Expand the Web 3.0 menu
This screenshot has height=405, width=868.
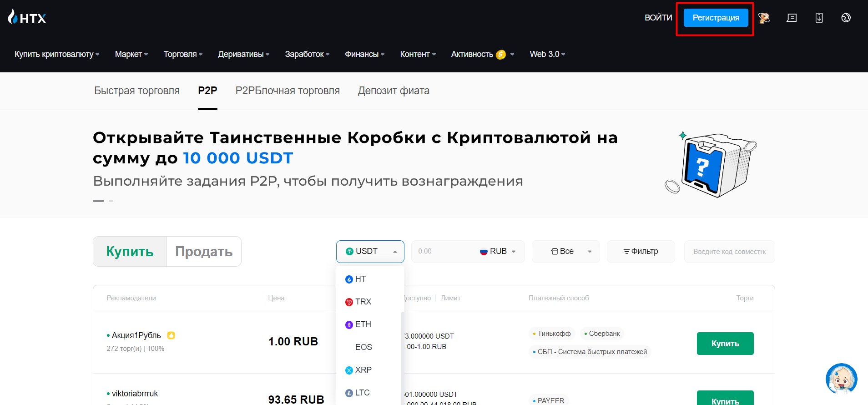click(548, 54)
